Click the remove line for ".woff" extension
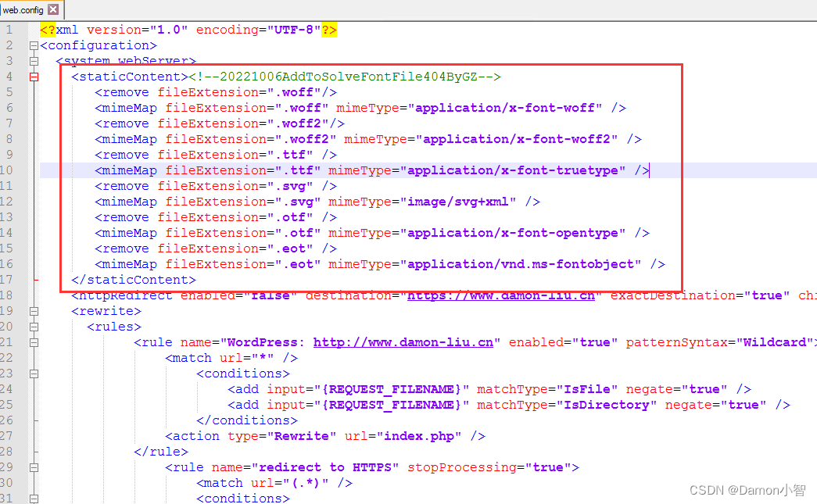 tap(216, 92)
